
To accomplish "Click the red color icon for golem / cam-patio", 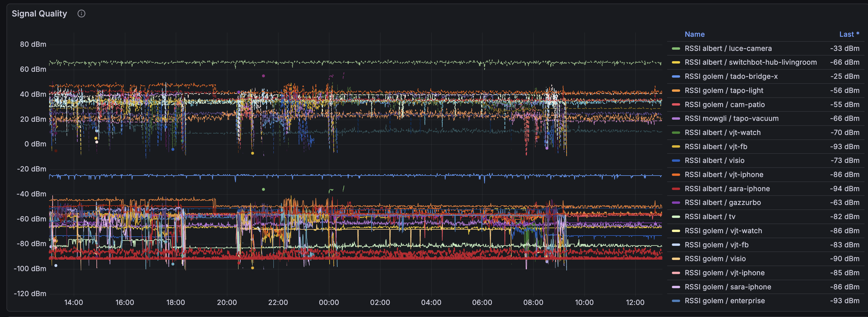I will tap(676, 105).
